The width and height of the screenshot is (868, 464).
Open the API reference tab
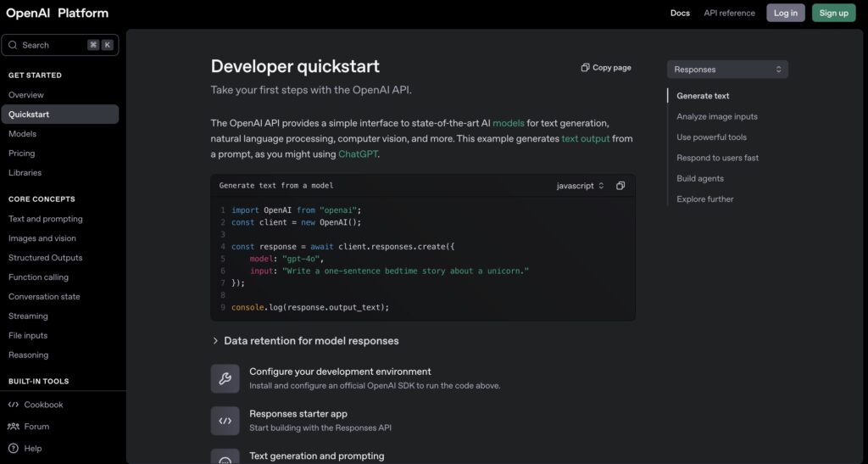[729, 14]
